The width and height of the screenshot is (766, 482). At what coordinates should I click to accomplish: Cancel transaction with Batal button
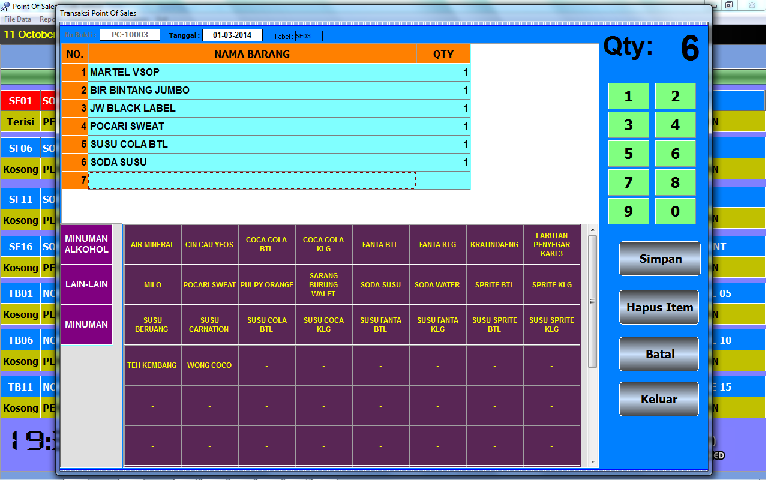point(659,353)
